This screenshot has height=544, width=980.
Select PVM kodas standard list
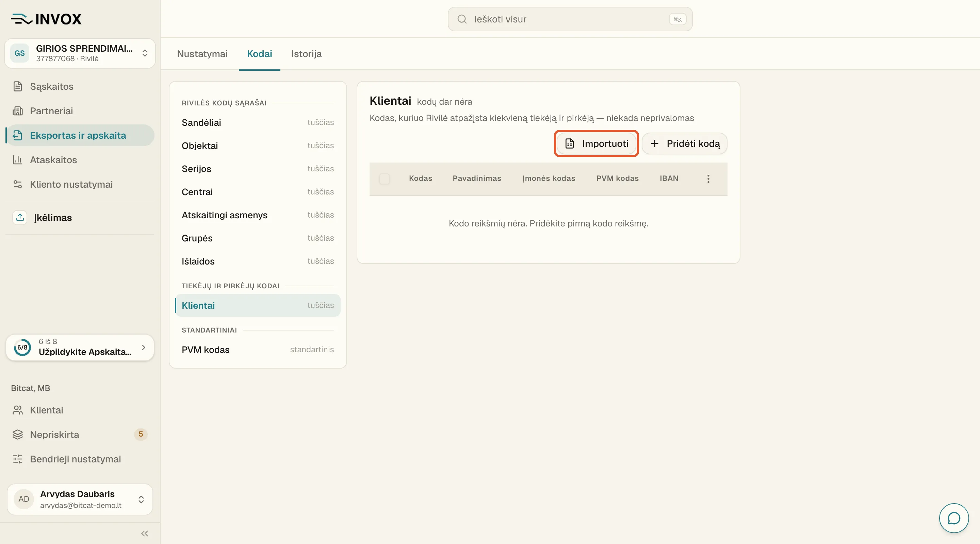258,350
